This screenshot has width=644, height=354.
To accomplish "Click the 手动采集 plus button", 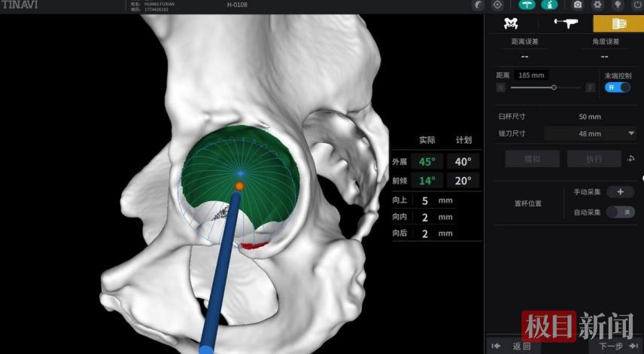I will (x=621, y=192).
